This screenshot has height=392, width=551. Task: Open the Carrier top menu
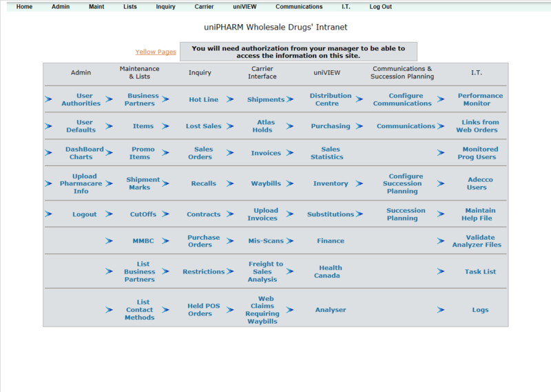(x=204, y=7)
